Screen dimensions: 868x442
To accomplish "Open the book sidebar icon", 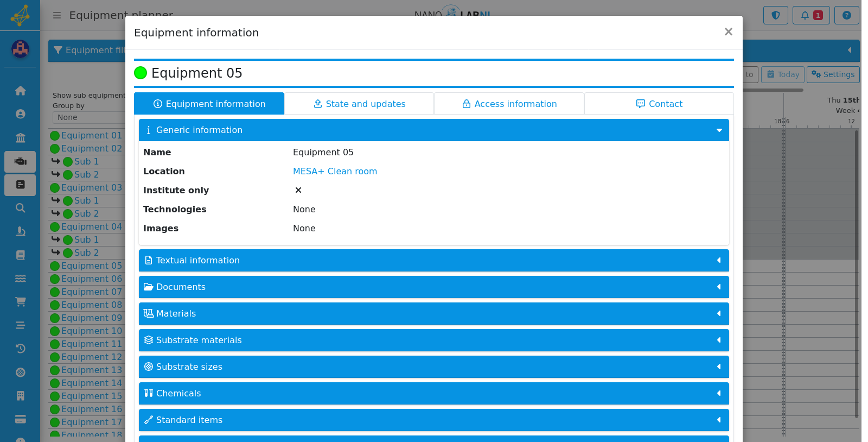I will pos(20,255).
